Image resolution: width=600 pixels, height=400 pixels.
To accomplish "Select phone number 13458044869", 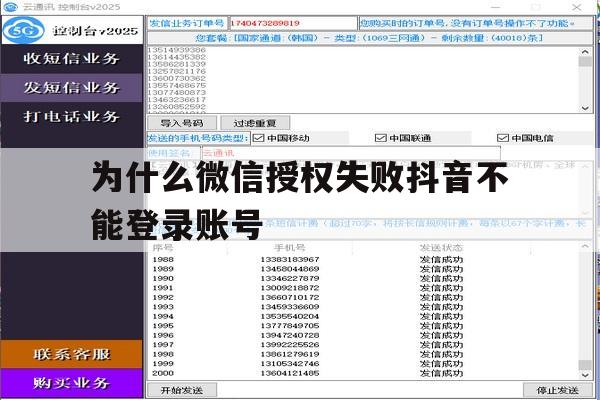I will pyautogui.click(x=290, y=269).
